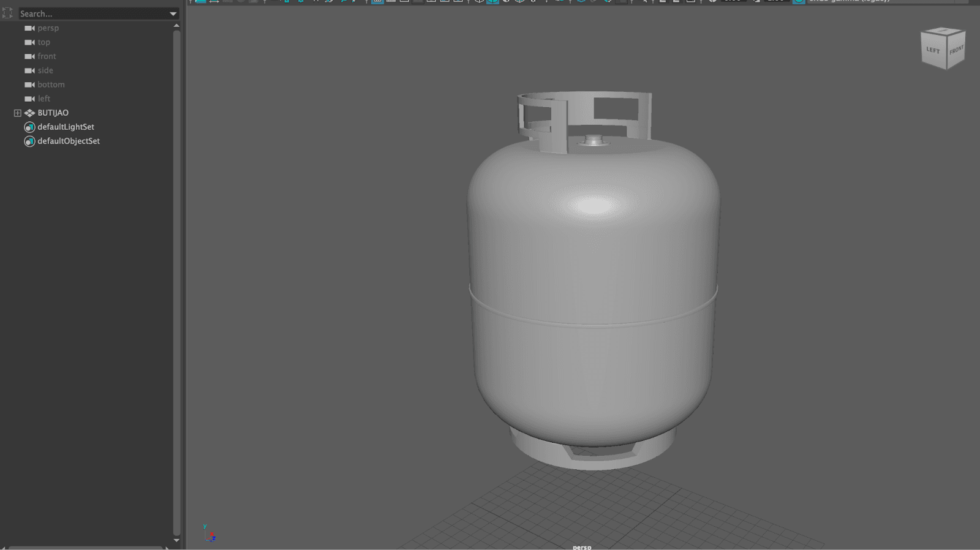Screen dimensions: 980x550
Task: Click the camera icon beside top
Action: (29, 42)
